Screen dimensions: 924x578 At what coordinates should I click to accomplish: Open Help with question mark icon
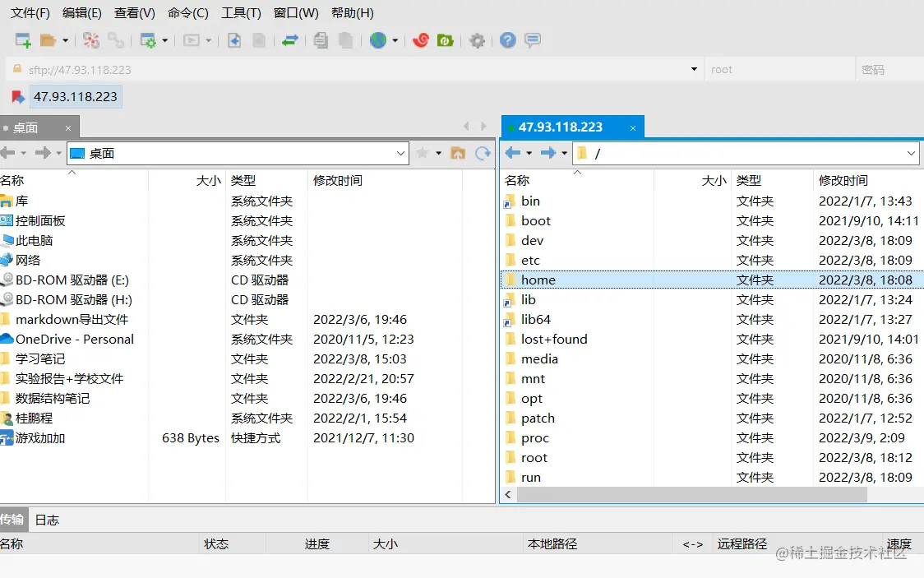click(507, 40)
